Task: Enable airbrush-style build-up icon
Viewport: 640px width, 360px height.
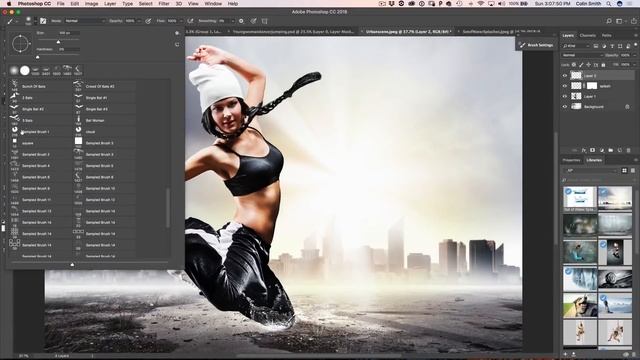Action: click(191, 21)
